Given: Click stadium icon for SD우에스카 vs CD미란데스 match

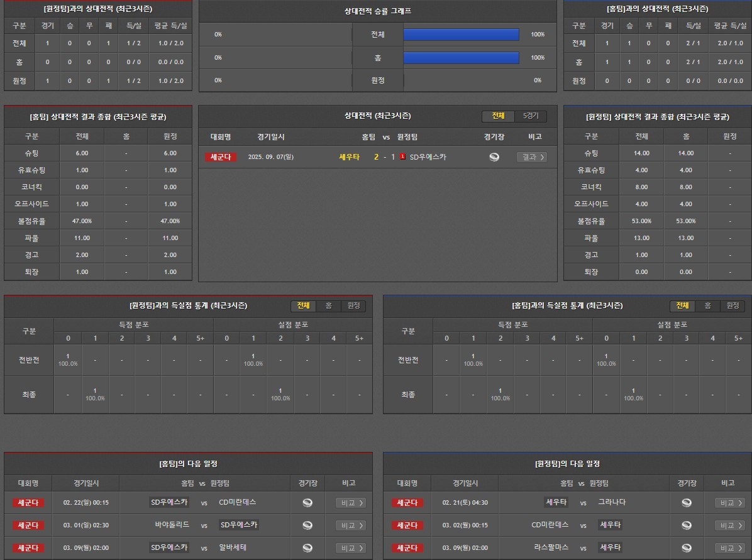Looking at the screenshot, I should point(307,503).
